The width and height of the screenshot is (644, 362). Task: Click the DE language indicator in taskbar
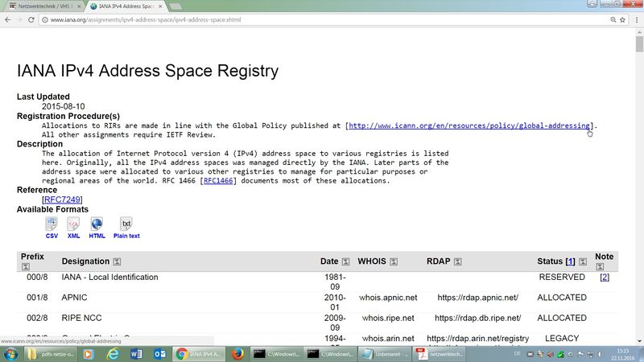pos(517,354)
